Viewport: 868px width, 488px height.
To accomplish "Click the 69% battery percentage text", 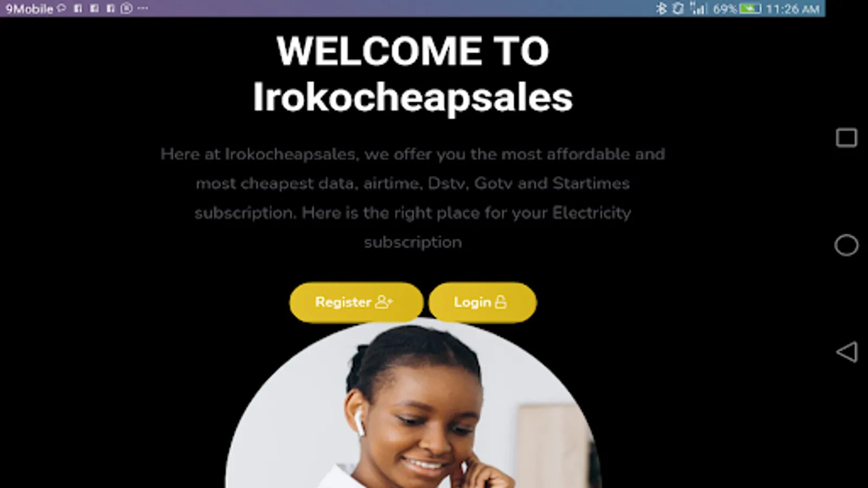I will click(725, 9).
